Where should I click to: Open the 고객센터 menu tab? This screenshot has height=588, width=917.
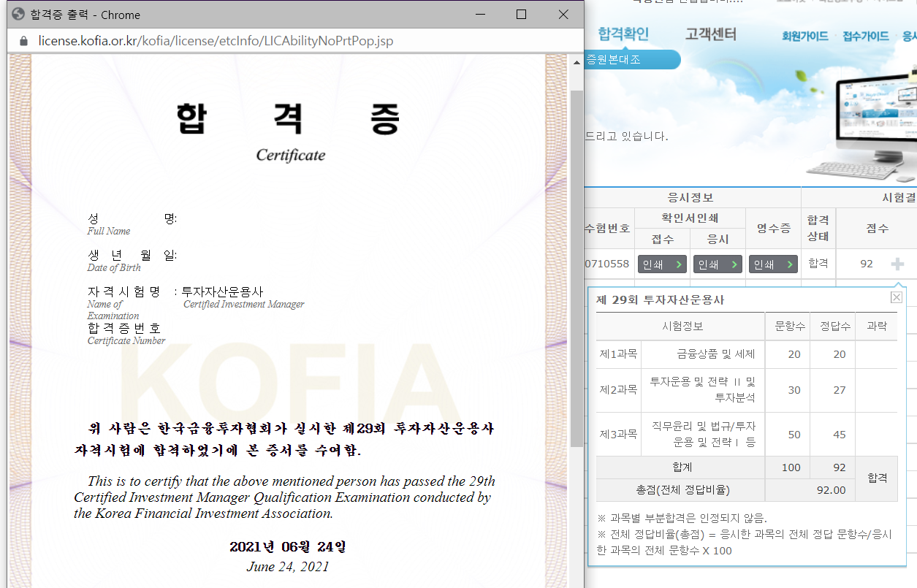(710, 34)
